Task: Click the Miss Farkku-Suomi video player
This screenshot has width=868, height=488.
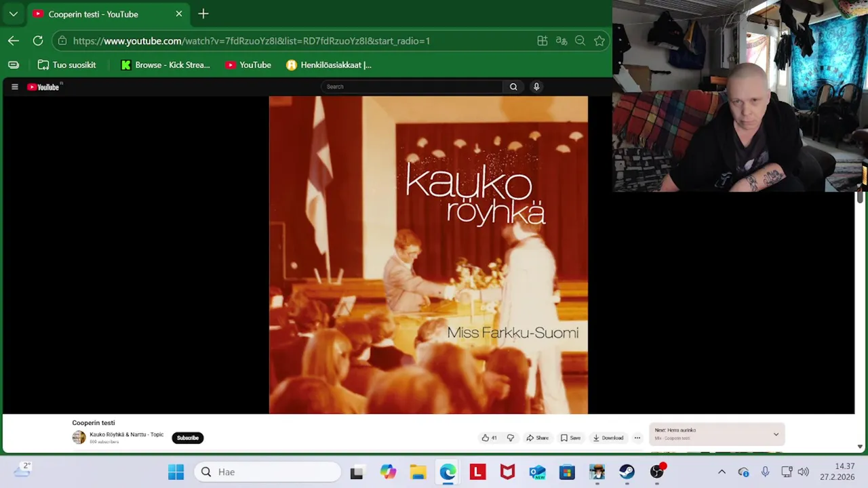Action: (429, 255)
